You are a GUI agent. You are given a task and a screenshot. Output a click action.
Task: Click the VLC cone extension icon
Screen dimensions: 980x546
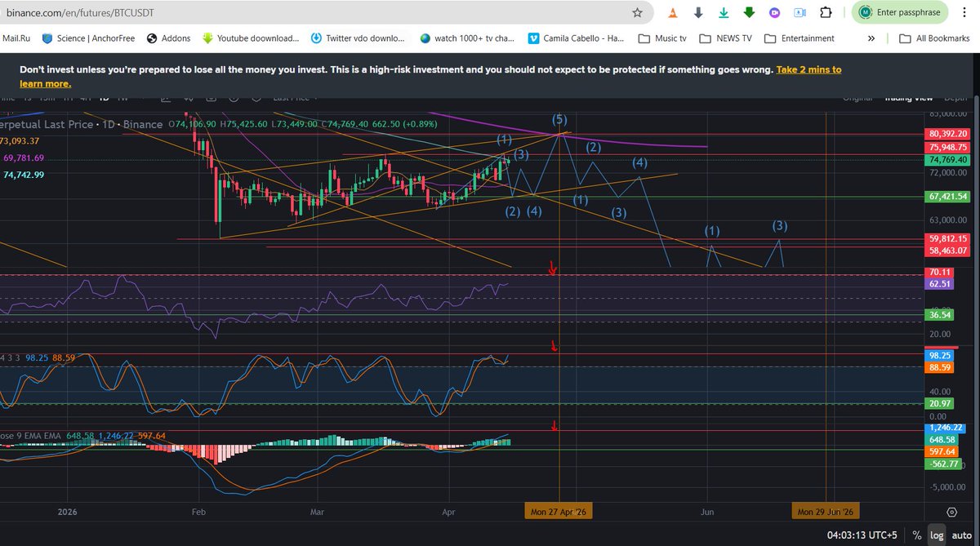tap(671, 13)
